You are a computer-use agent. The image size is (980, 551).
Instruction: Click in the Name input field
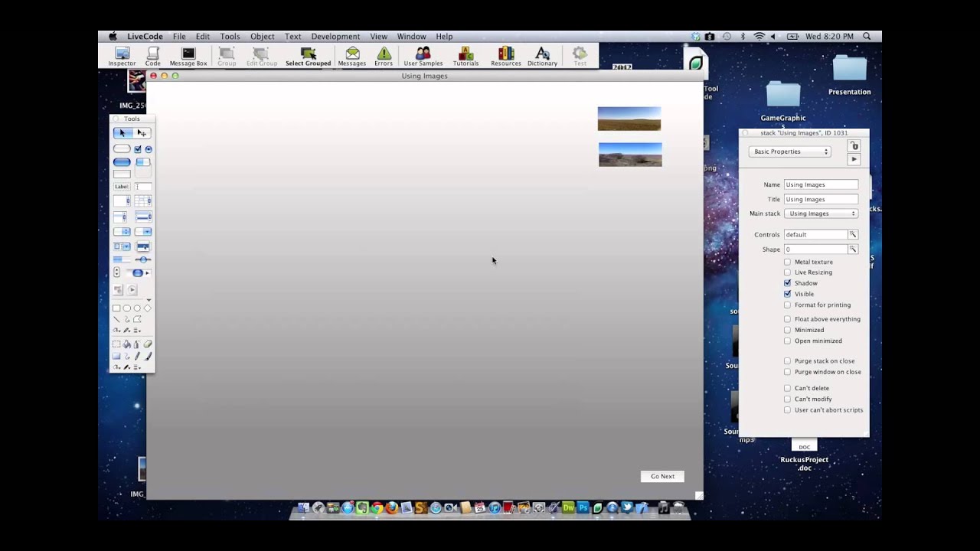coord(821,184)
